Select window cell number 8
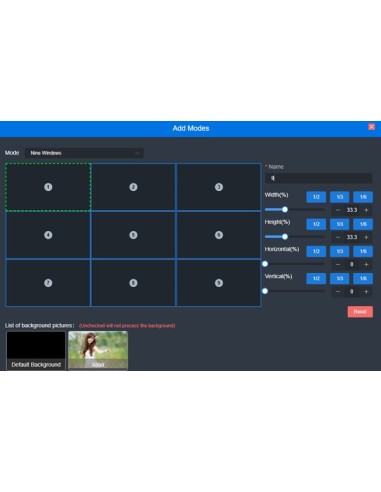The image size is (381, 492). click(x=133, y=283)
